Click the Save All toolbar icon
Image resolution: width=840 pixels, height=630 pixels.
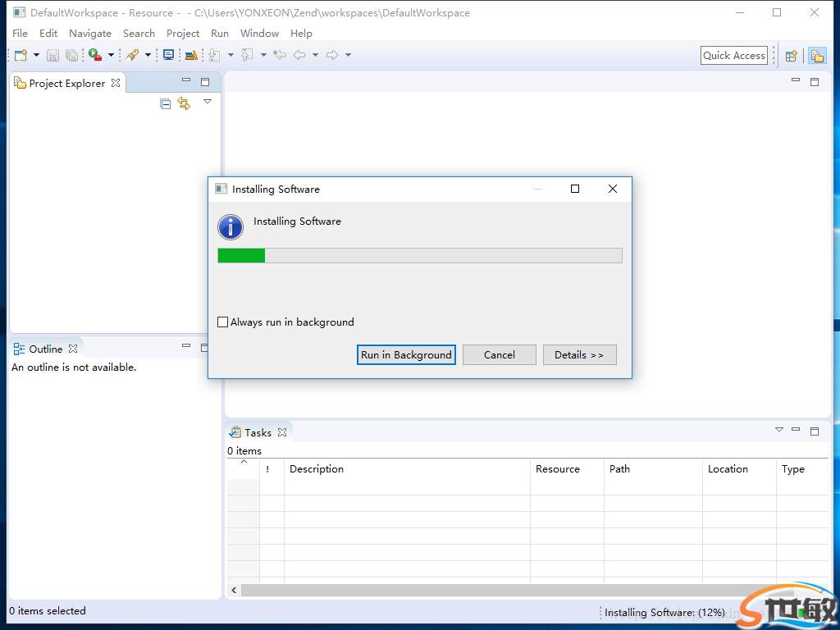pyautogui.click(x=71, y=55)
